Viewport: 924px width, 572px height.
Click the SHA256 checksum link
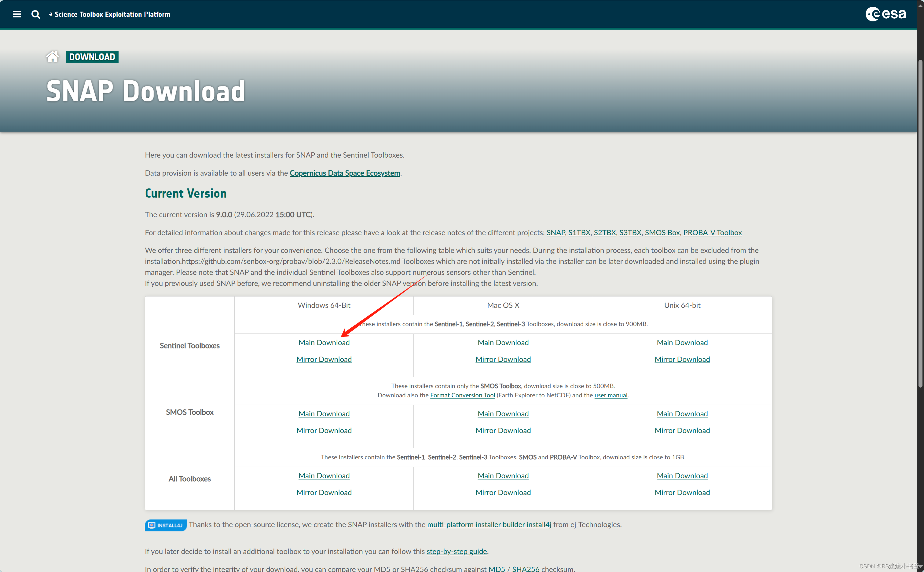click(526, 568)
